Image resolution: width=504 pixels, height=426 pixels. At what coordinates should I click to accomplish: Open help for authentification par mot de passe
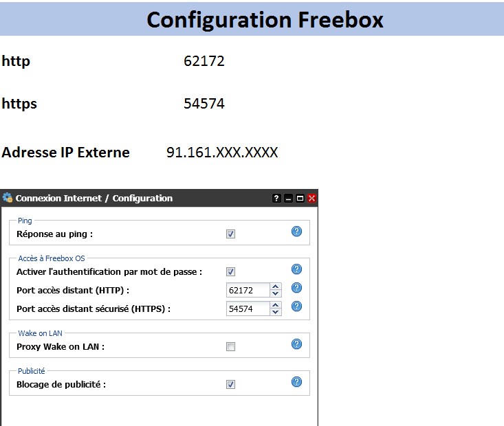(x=296, y=269)
